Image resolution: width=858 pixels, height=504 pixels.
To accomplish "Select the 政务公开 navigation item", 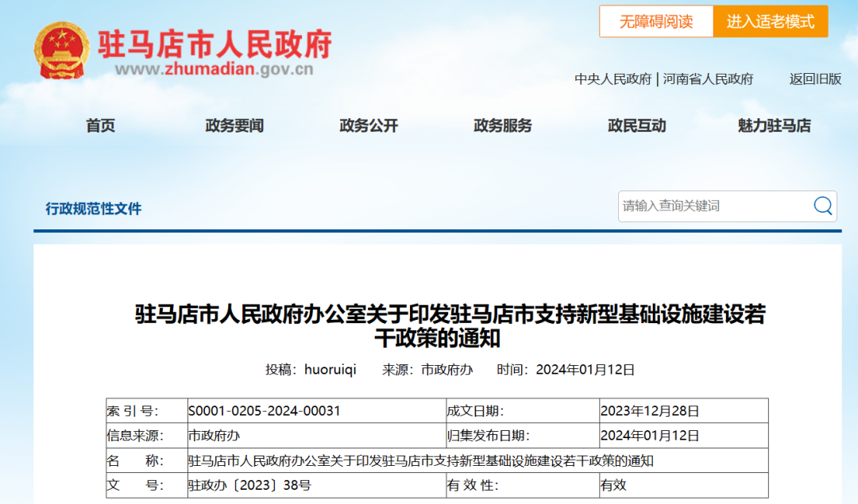I will click(369, 125).
